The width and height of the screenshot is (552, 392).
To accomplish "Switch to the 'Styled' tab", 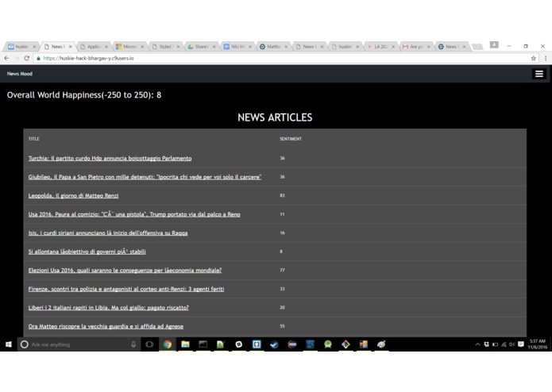I will pyautogui.click(x=164, y=46).
